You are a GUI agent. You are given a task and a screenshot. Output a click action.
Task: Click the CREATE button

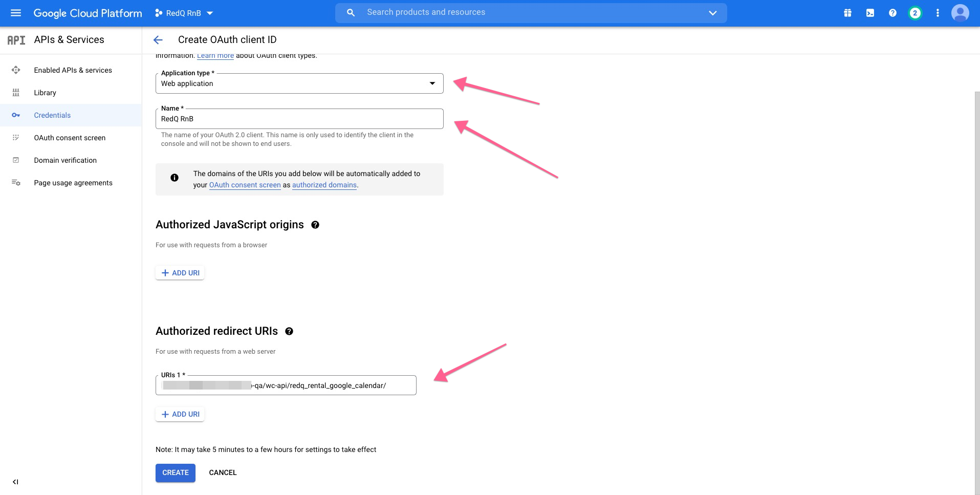click(176, 472)
